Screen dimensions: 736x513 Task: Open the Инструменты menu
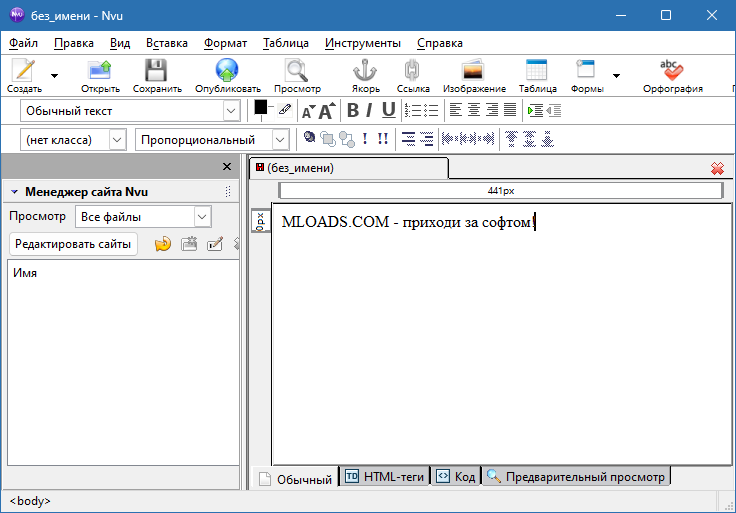[x=363, y=43]
